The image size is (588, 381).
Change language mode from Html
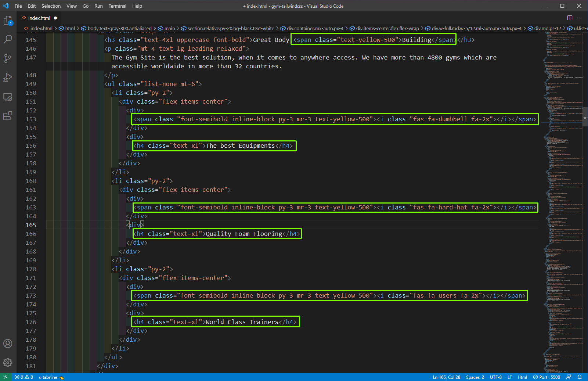point(522,377)
